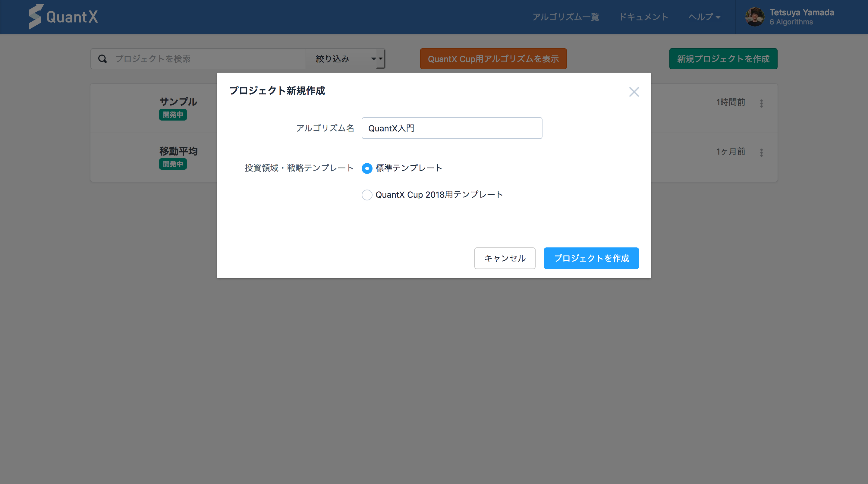Click the search magnifier icon
Image resolution: width=868 pixels, height=484 pixels.
point(102,59)
